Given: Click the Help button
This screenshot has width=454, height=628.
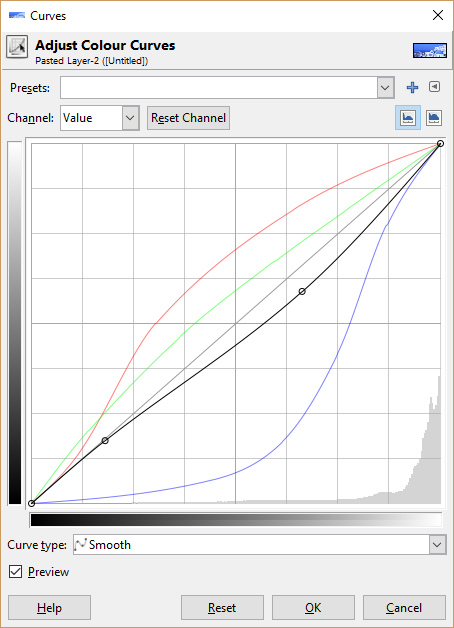Looking at the screenshot, I should [49, 608].
